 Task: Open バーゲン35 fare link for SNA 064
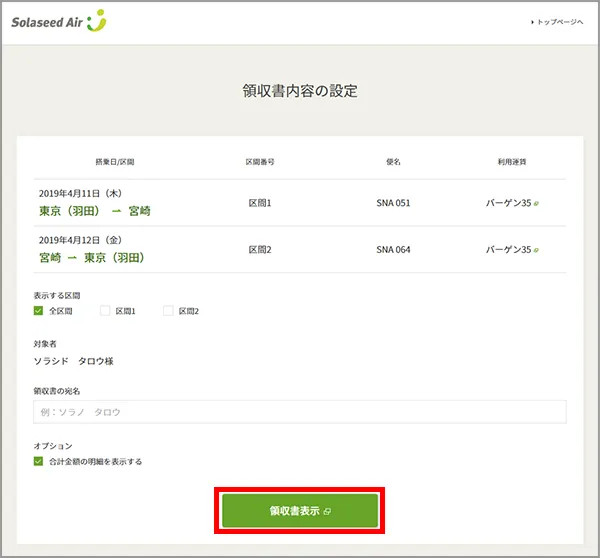pos(511,250)
